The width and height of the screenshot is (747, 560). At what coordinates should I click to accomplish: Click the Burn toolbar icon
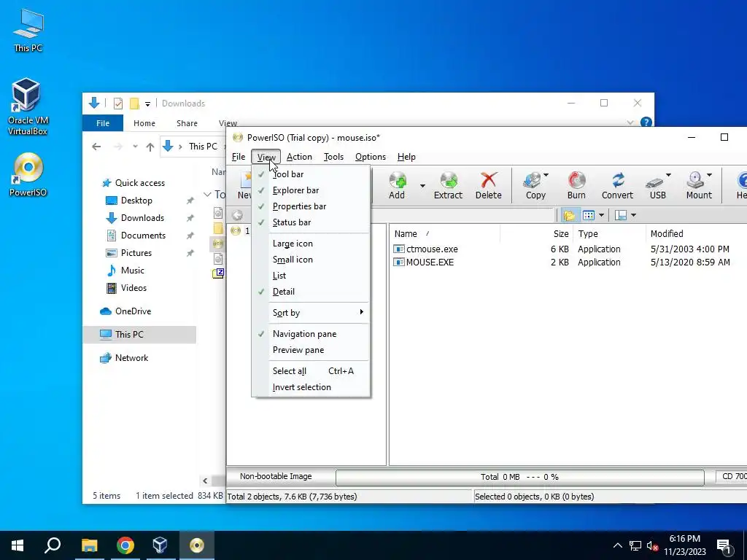[576, 186]
